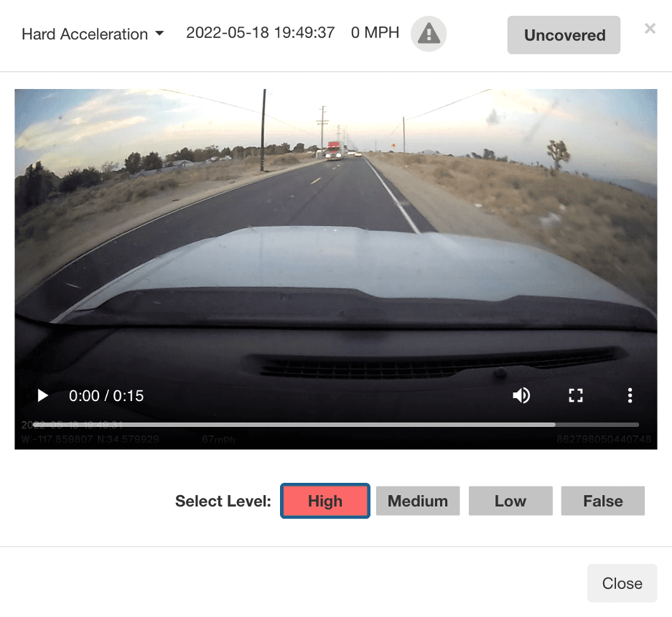Click the 0:00 / 0:15 time display
Screen dimensions: 672x617
point(106,395)
